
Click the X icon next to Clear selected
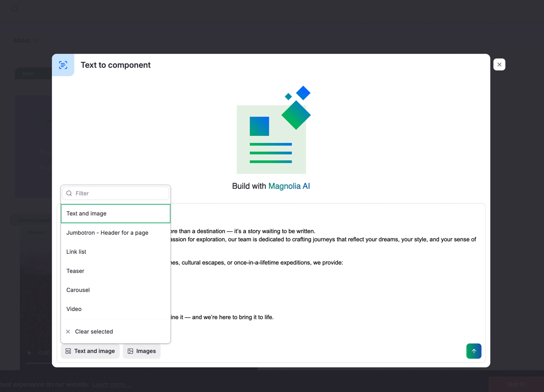tap(67, 331)
